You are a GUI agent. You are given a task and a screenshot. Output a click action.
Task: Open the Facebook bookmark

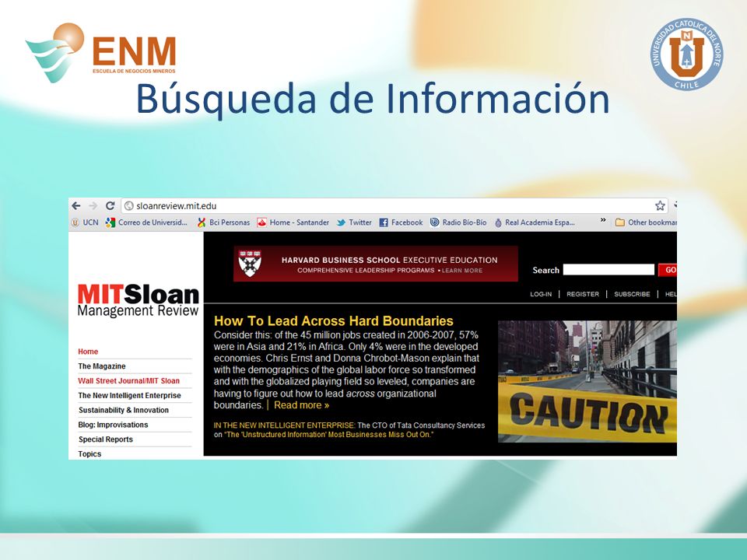(x=401, y=222)
